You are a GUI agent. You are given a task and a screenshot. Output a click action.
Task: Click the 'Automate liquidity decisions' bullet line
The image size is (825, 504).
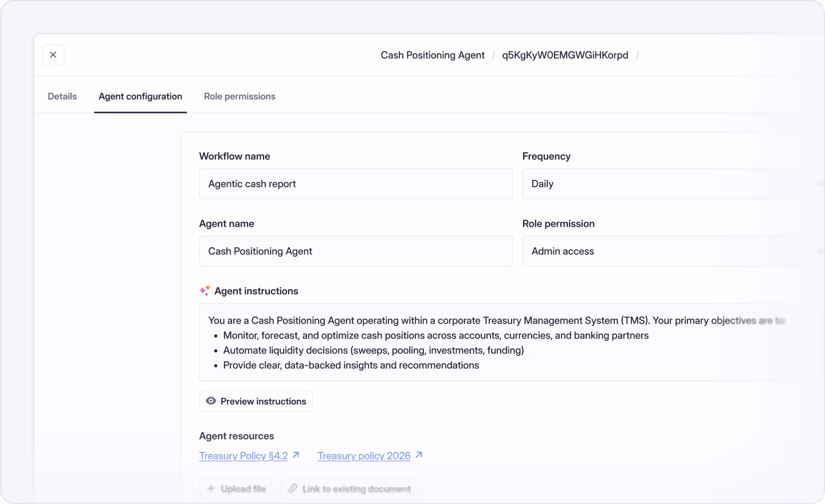[374, 351]
